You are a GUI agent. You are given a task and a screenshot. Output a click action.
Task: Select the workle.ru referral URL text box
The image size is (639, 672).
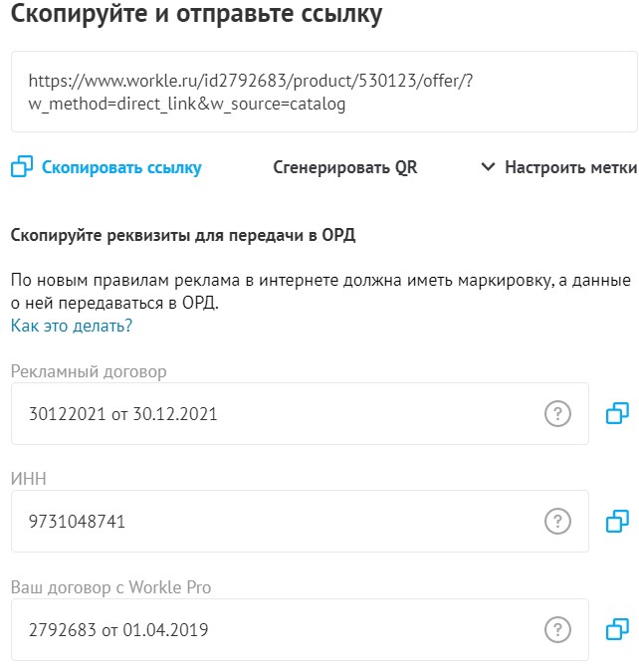(324, 92)
